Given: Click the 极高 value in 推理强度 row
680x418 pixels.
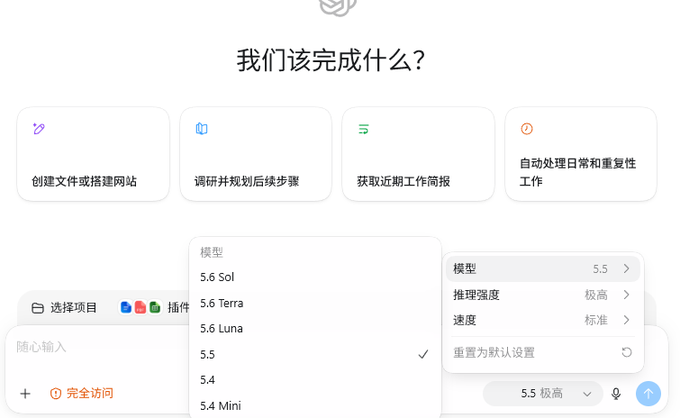Looking at the screenshot, I should point(596,295).
